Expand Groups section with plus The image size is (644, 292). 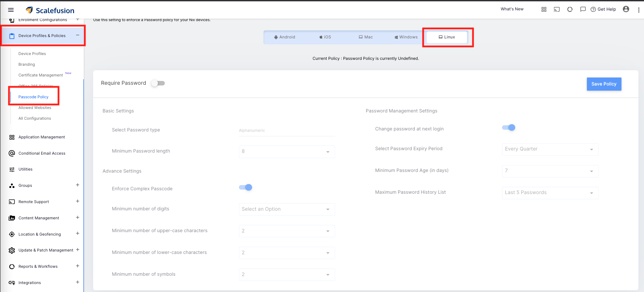(78, 185)
